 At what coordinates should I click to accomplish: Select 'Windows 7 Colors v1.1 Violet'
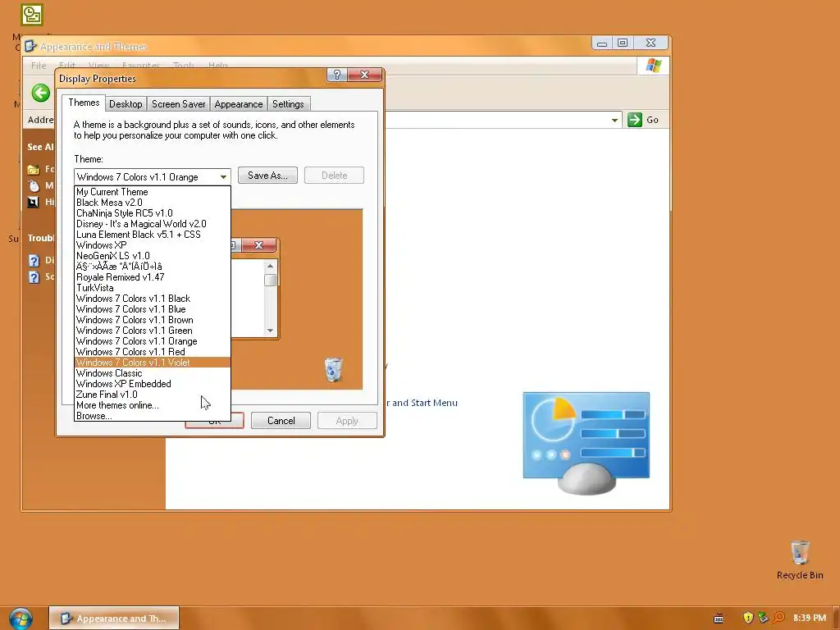(x=152, y=363)
